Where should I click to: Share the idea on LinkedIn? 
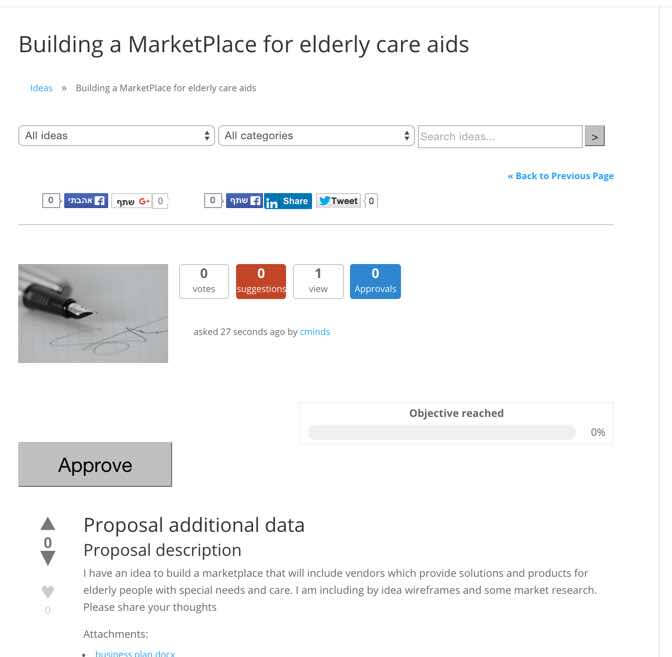coord(287,200)
